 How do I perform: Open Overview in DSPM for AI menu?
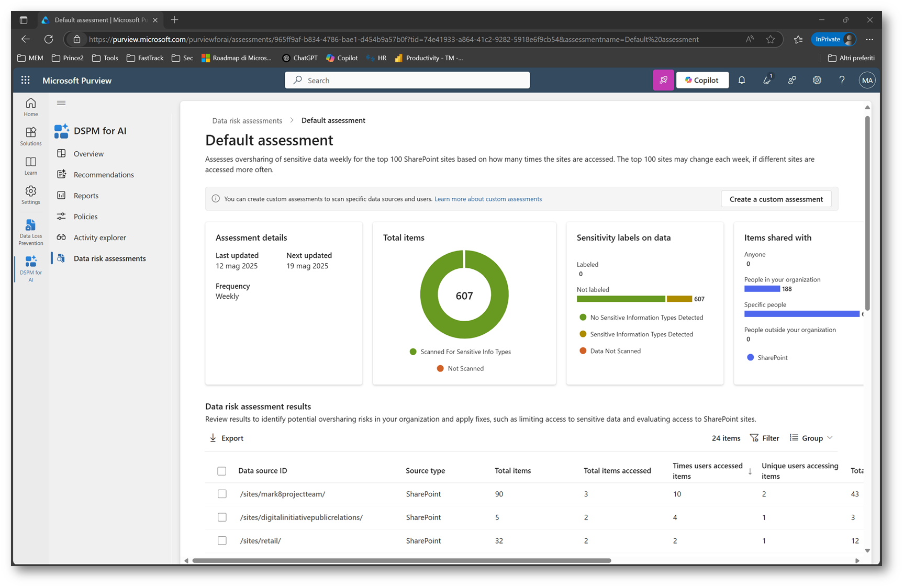(88, 154)
